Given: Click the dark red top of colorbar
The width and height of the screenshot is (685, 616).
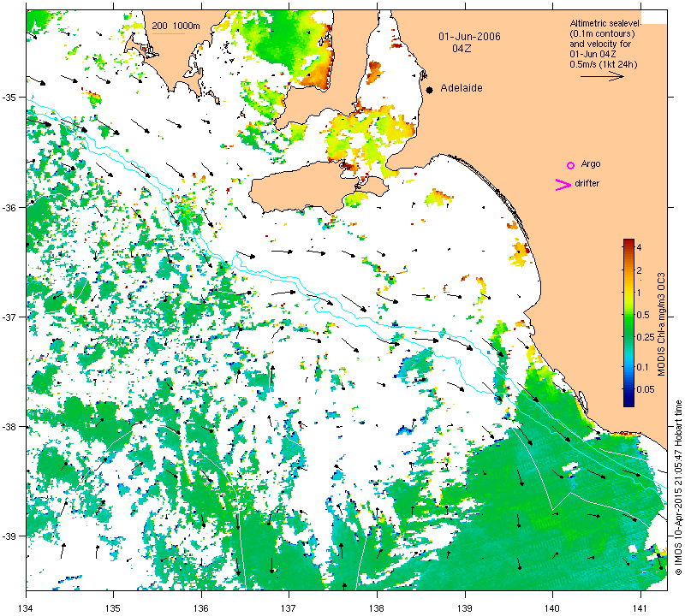Looking at the screenshot, I should 628,242.
